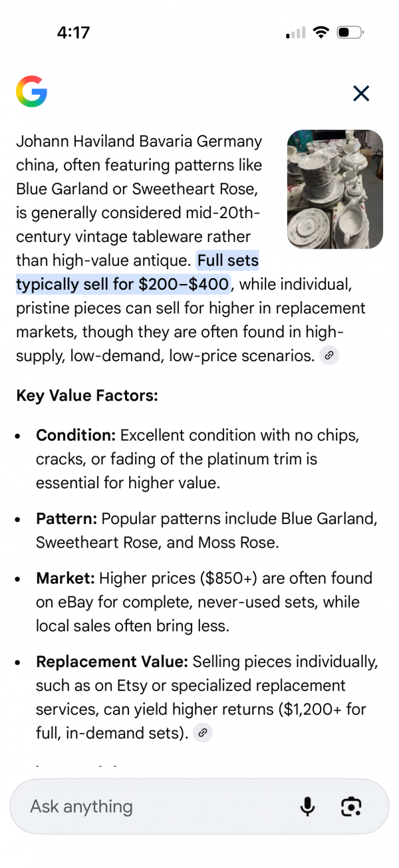
Task: Open source link after in-demand sets
Action: (x=203, y=733)
